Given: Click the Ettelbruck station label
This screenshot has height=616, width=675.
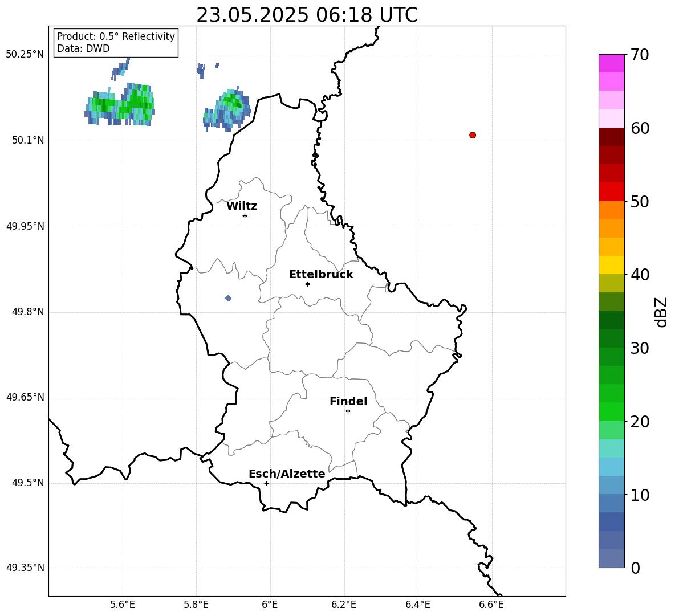Looking at the screenshot, I should tap(321, 275).
